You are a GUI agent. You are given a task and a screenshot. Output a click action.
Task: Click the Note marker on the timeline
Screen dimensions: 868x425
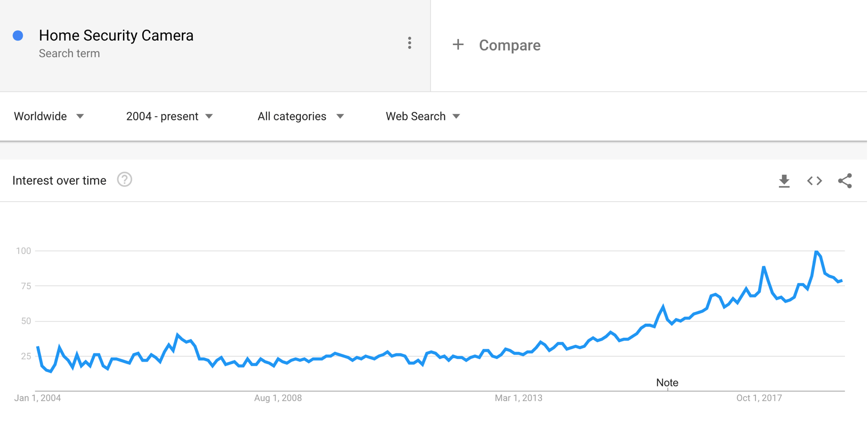point(667,383)
